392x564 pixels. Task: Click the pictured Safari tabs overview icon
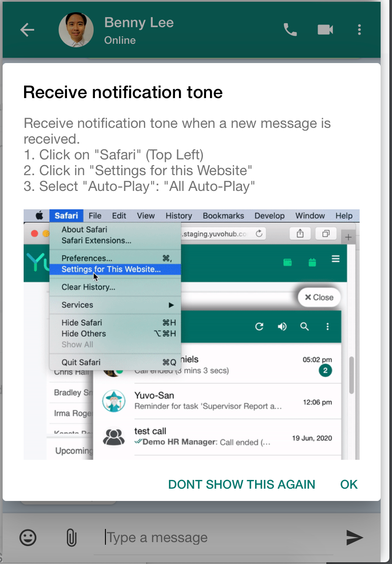(326, 234)
